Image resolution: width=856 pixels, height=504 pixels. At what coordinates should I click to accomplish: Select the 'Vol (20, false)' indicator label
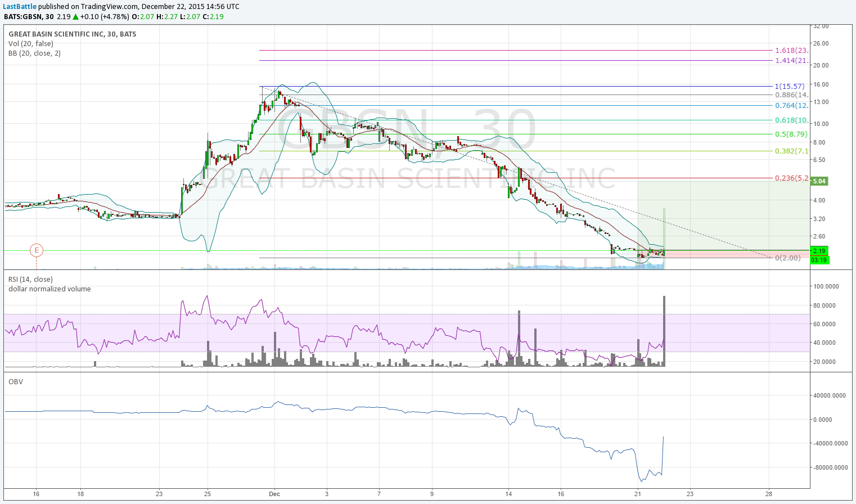(x=31, y=44)
